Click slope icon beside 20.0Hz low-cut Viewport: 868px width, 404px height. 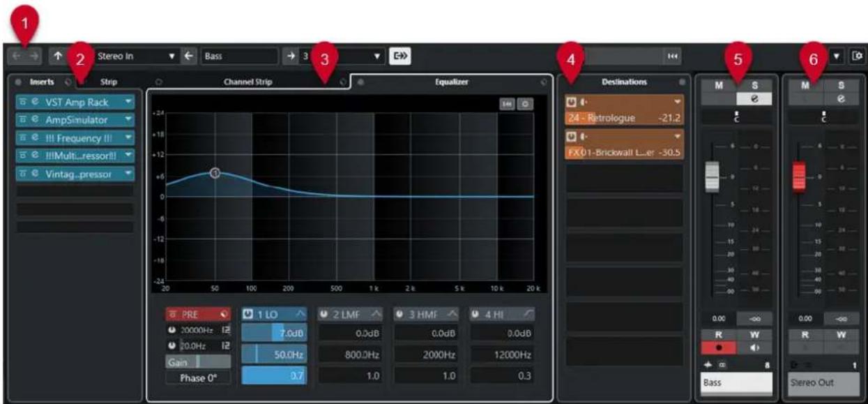(225, 345)
